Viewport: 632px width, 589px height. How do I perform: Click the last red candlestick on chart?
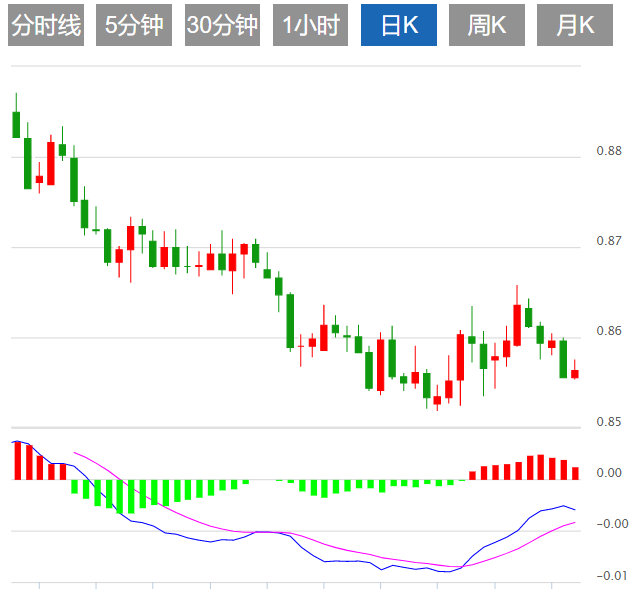tap(575, 374)
